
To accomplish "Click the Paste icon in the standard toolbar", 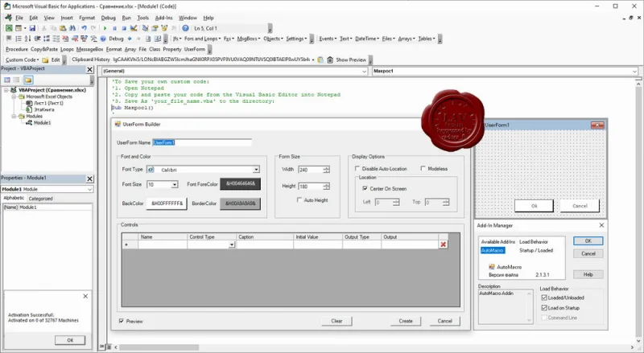I will [x=63, y=28].
